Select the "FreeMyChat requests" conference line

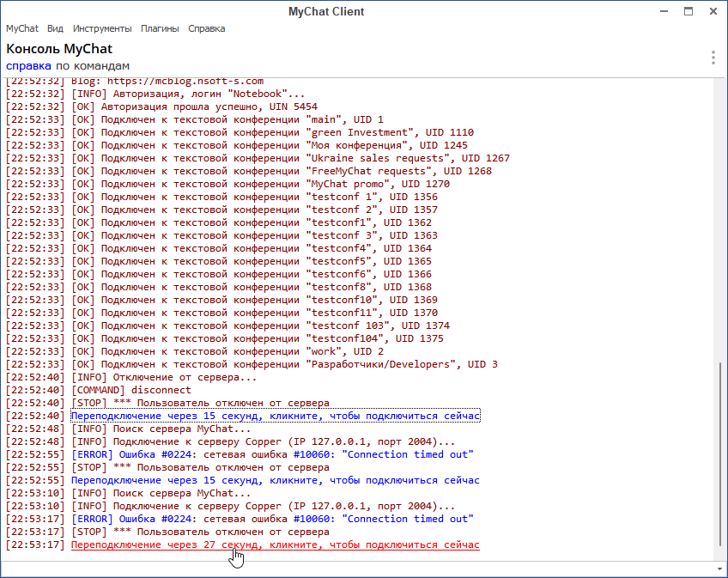[x=248, y=171]
